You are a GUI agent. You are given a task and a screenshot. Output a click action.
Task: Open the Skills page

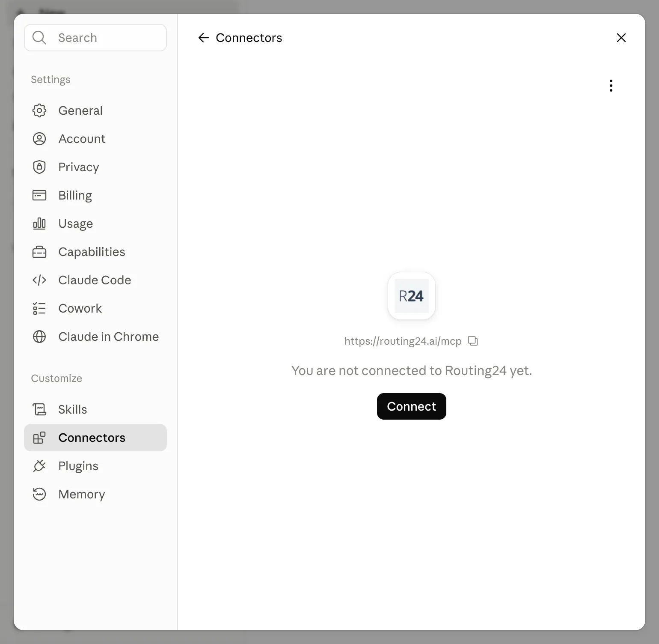95,409
